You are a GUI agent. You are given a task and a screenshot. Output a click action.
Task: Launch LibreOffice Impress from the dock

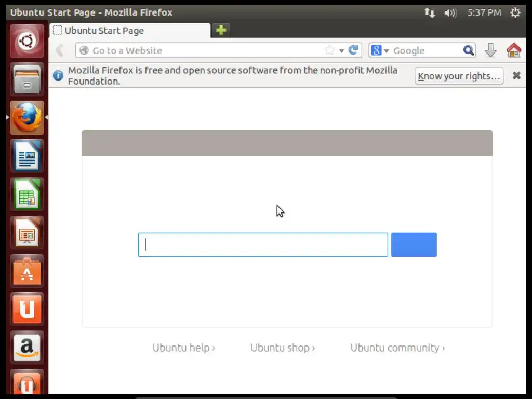coord(27,233)
